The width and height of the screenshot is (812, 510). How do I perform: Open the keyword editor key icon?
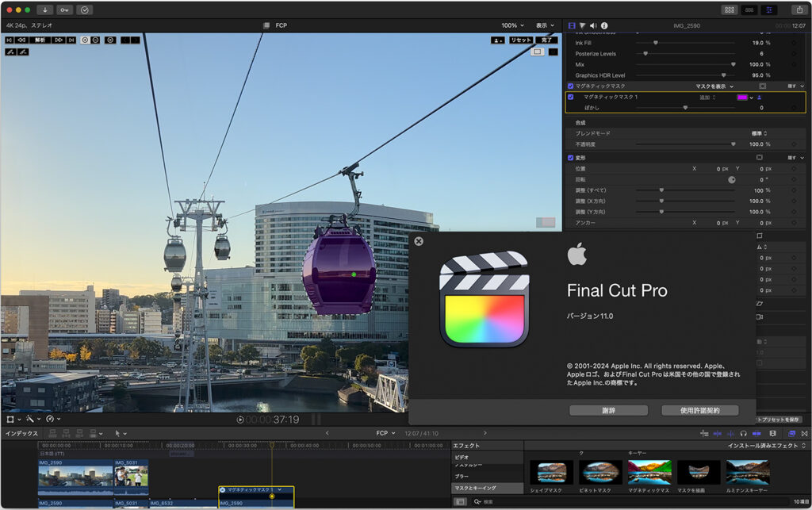tap(64, 10)
